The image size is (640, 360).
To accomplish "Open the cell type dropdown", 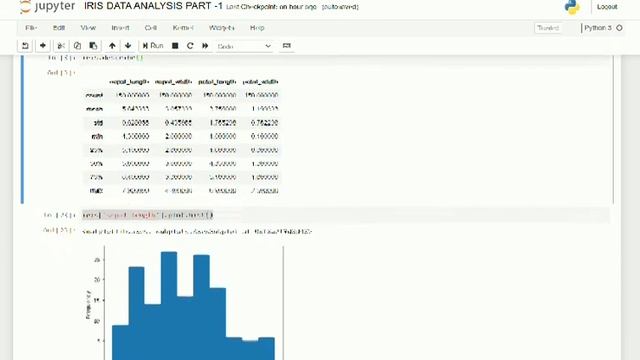I will [244, 46].
